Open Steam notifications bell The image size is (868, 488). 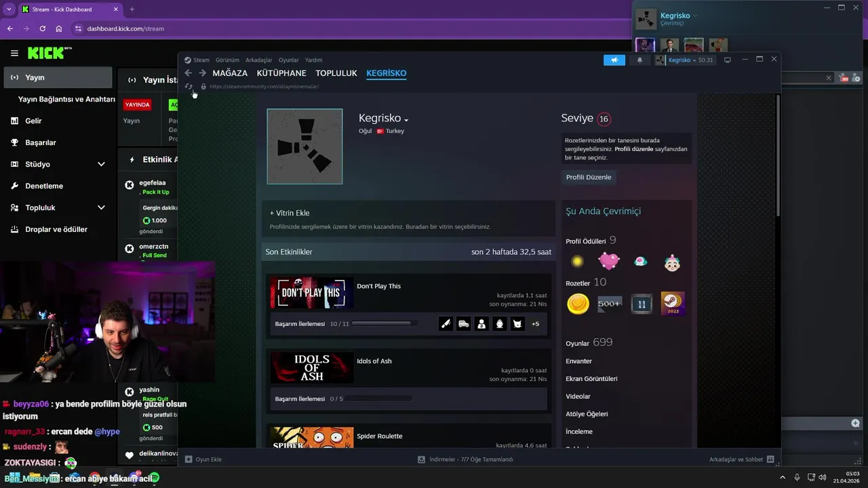point(639,60)
